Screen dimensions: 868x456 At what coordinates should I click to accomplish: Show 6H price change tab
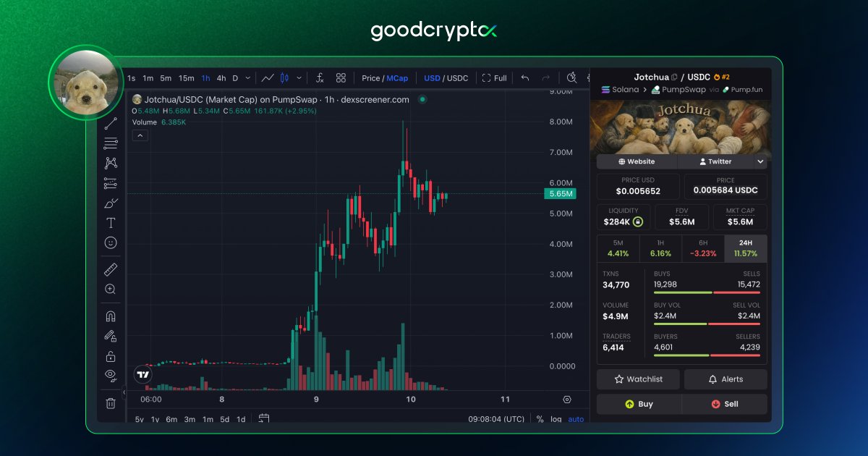pos(703,248)
